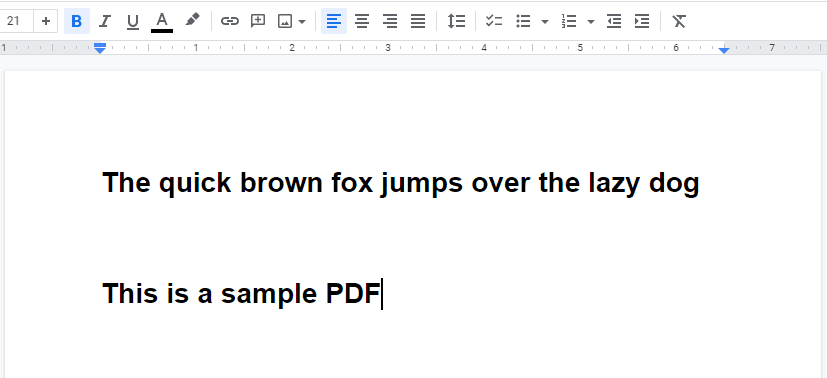Open the highlight color marker tool

pyautogui.click(x=193, y=21)
